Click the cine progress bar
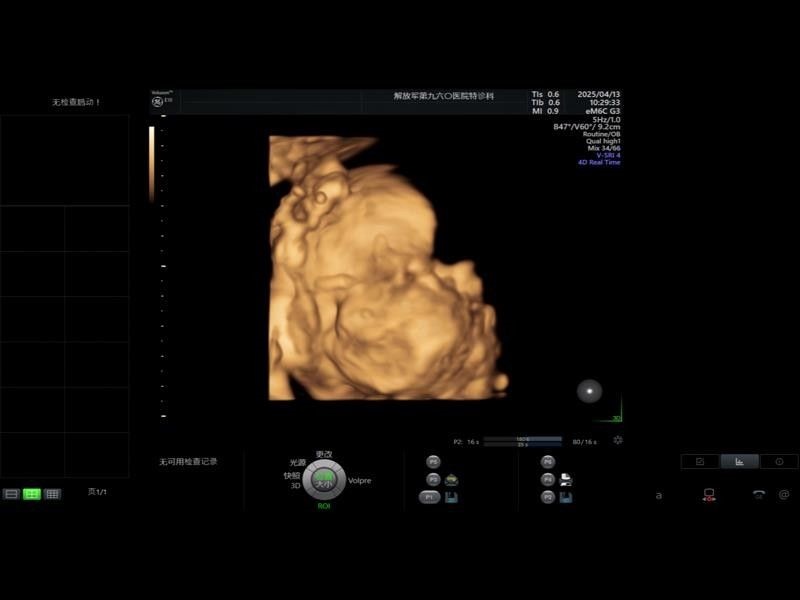The image size is (800, 600). (x=522, y=441)
